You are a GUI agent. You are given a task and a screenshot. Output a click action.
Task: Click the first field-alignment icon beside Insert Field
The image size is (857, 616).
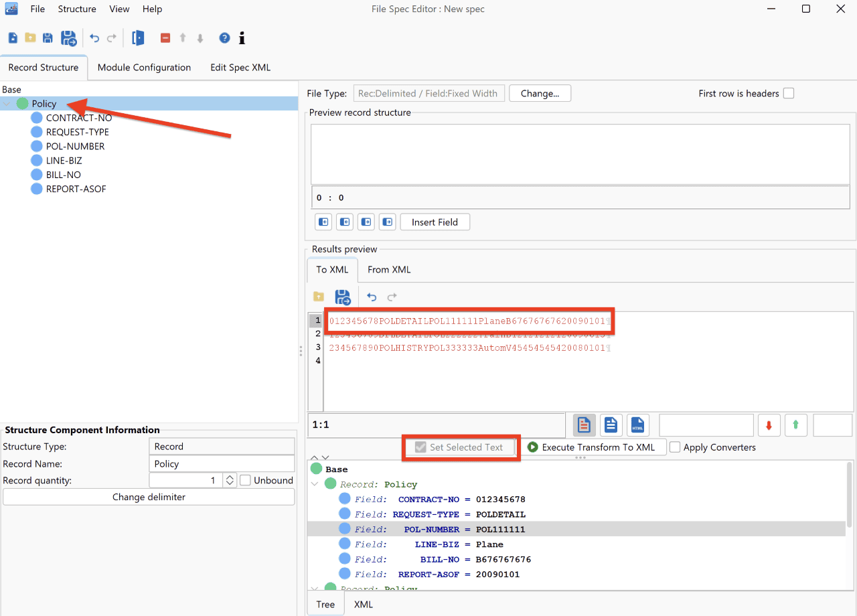tap(323, 222)
